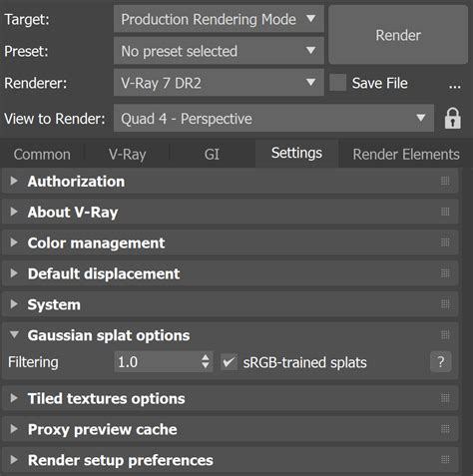Open the View to Render dropdown
This screenshot has width=473, height=476.
coord(273,118)
